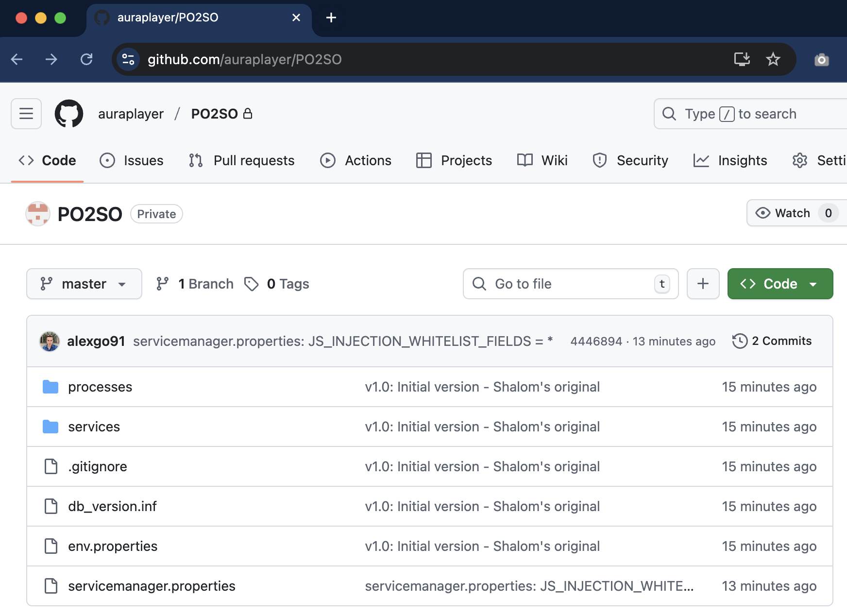Open the "+" create new dropdown
Viewport: 847px width, 616px height.
coord(703,283)
